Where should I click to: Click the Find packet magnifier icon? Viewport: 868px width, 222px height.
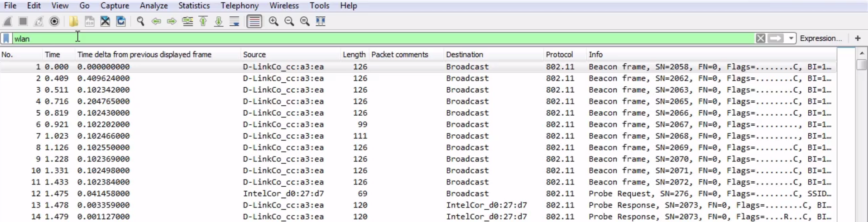[140, 21]
